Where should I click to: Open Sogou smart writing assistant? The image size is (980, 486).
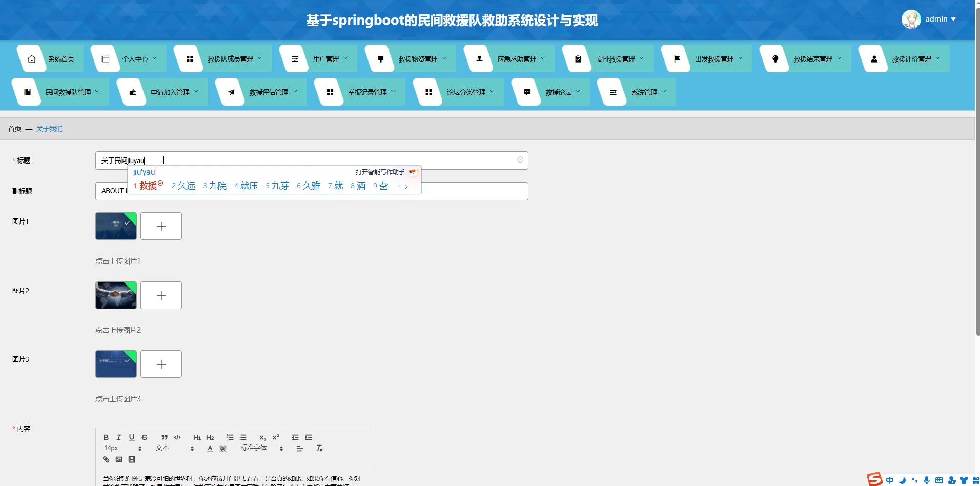point(386,172)
